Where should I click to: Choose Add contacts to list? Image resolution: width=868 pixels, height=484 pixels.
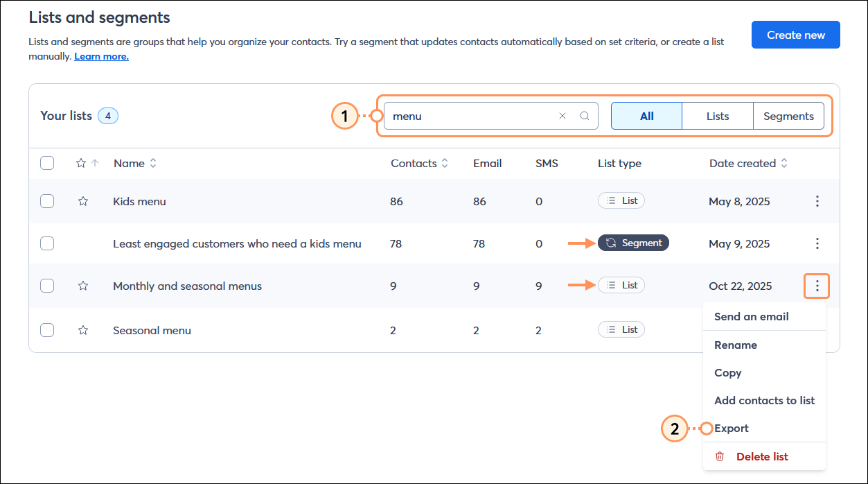tap(764, 400)
